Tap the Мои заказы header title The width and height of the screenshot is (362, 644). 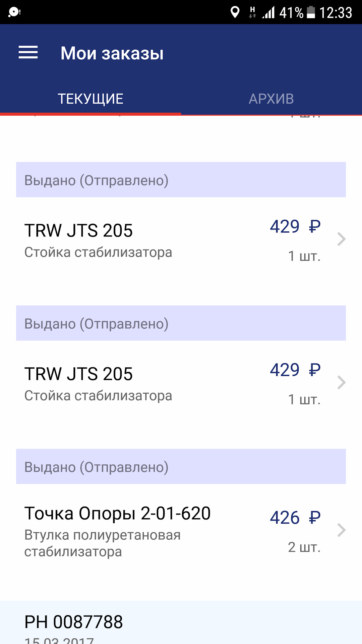point(112,53)
